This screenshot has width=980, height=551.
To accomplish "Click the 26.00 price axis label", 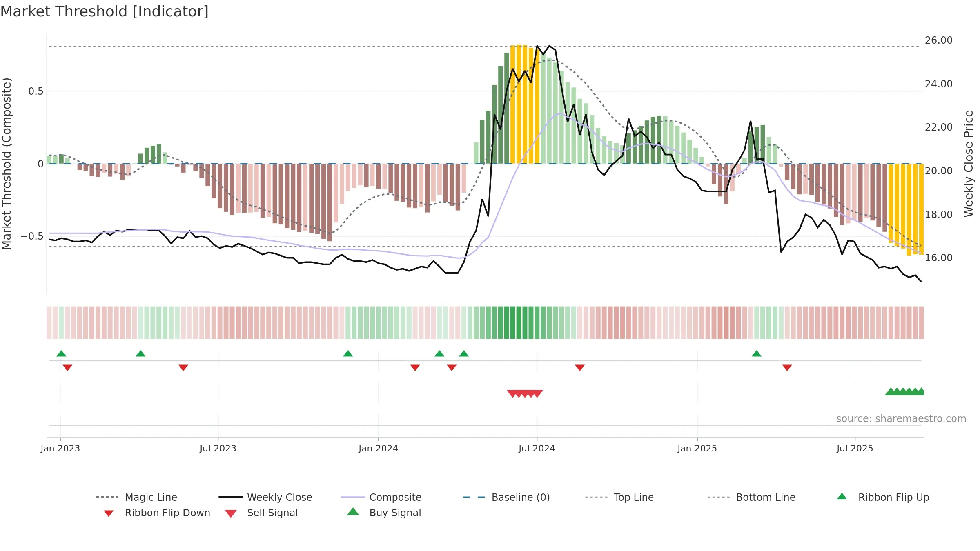I will pos(939,40).
